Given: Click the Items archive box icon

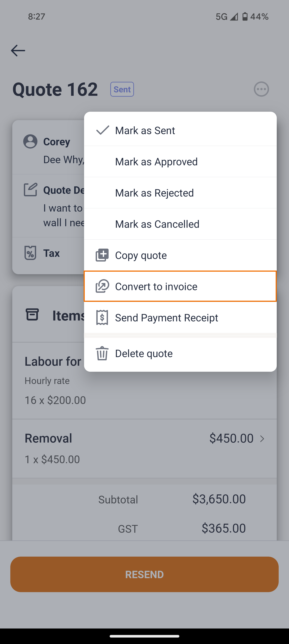Looking at the screenshot, I should point(32,314).
